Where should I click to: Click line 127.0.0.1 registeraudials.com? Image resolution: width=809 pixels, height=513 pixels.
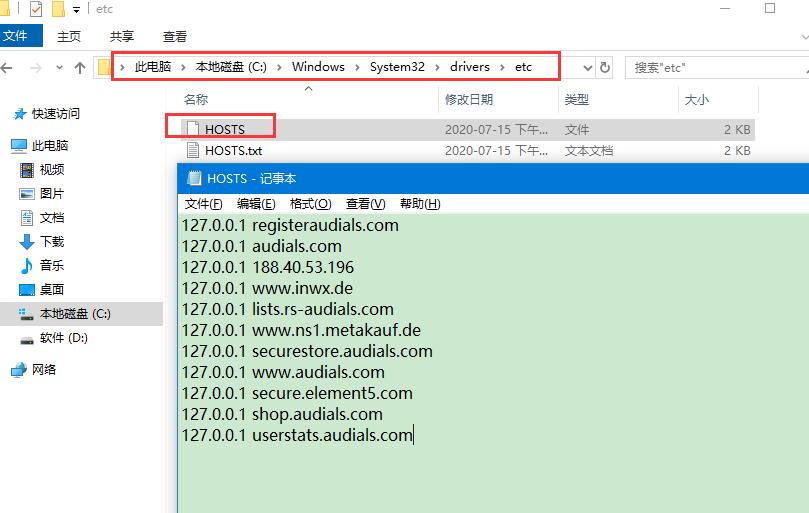(290, 226)
